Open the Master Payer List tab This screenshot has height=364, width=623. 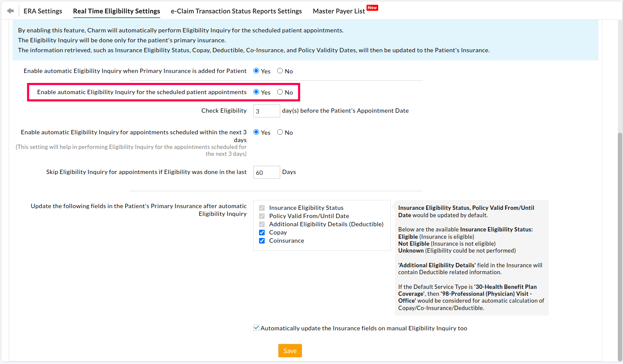[x=338, y=11]
